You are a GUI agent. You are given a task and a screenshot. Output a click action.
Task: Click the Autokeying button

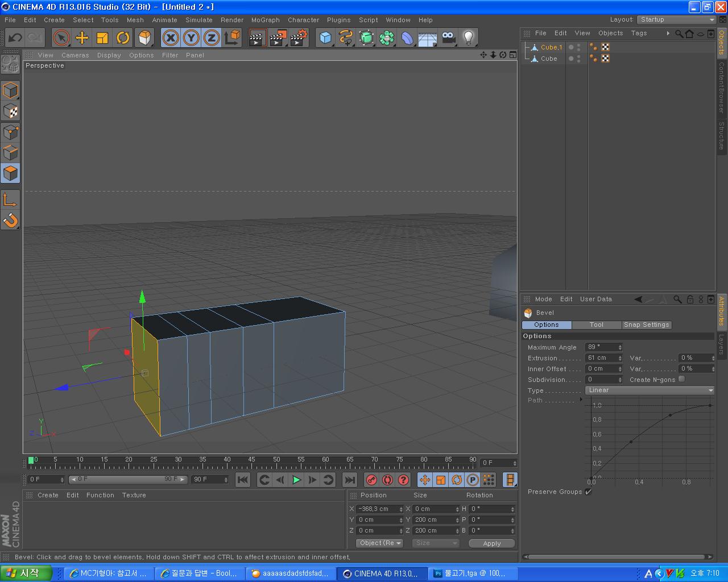[387, 480]
